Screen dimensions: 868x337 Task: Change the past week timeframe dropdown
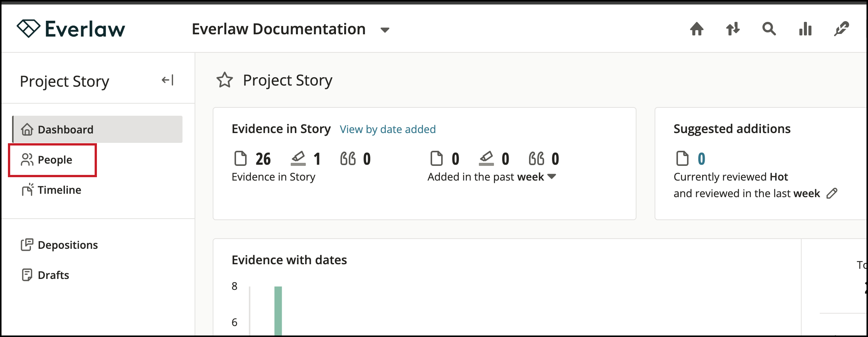click(x=551, y=176)
